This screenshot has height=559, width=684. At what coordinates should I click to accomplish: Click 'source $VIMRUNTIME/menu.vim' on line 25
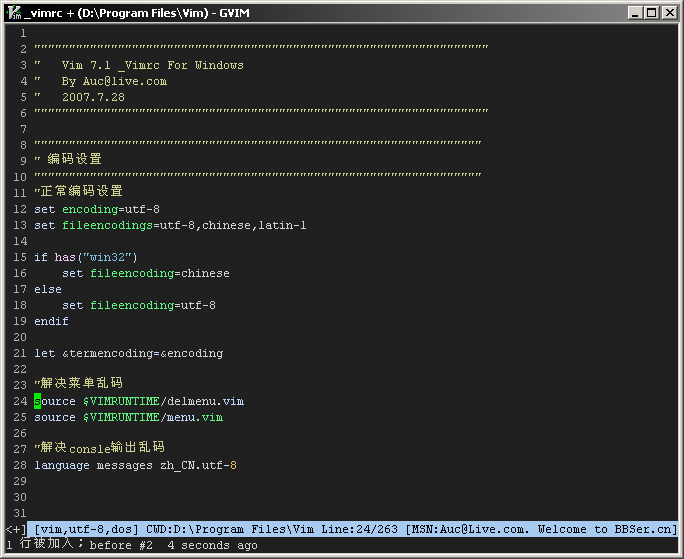coord(128,417)
